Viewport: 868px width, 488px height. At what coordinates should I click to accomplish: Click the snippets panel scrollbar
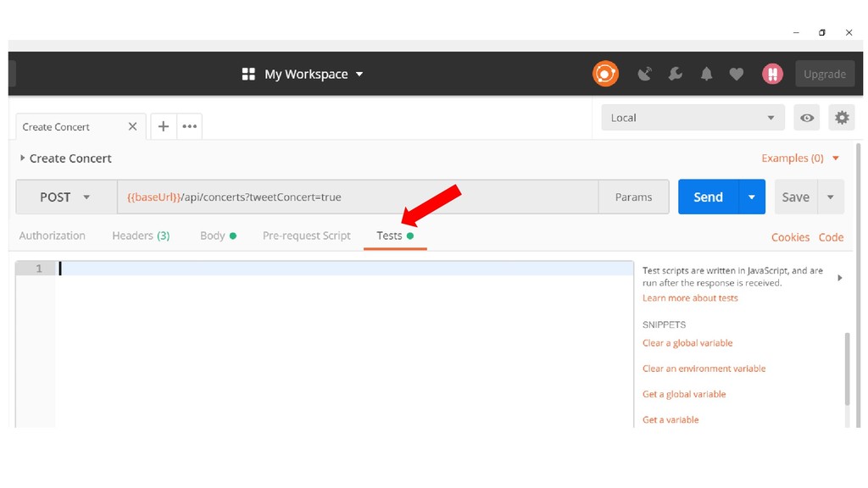847,369
